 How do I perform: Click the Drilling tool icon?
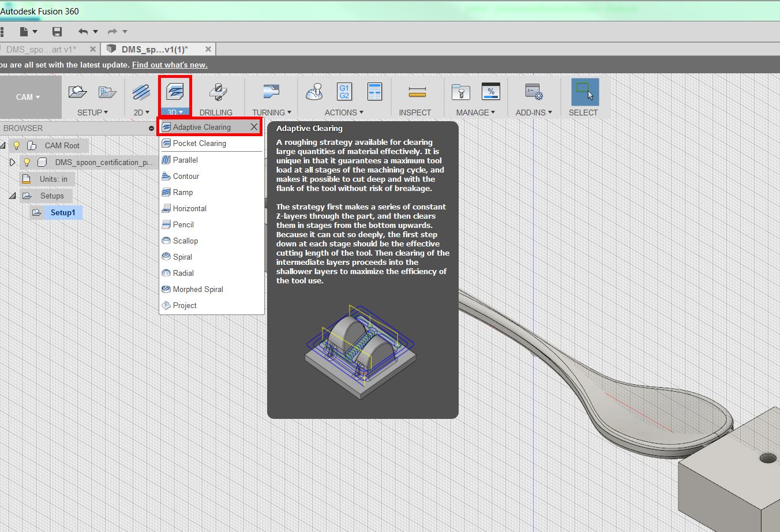[x=217, y=92]
